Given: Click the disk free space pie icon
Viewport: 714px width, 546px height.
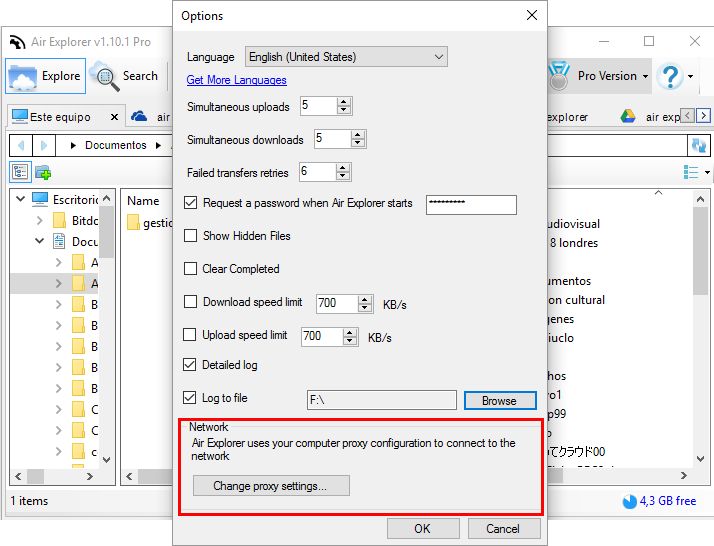Looking at the screenshot, I should 629,501.
